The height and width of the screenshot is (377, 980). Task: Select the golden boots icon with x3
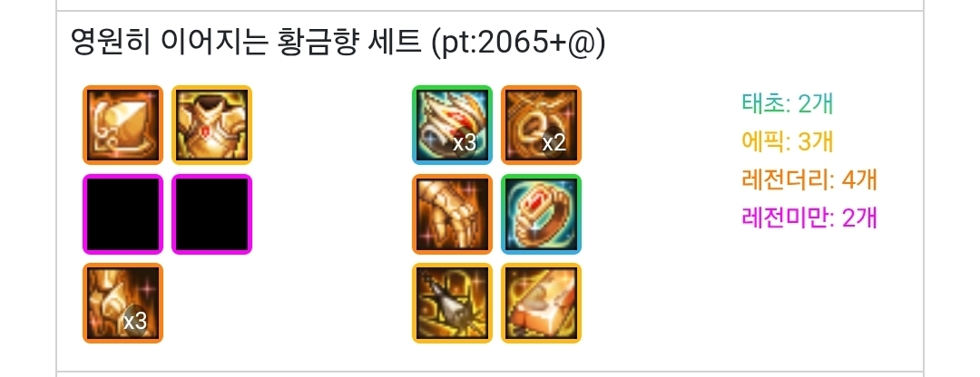[122, 304]
